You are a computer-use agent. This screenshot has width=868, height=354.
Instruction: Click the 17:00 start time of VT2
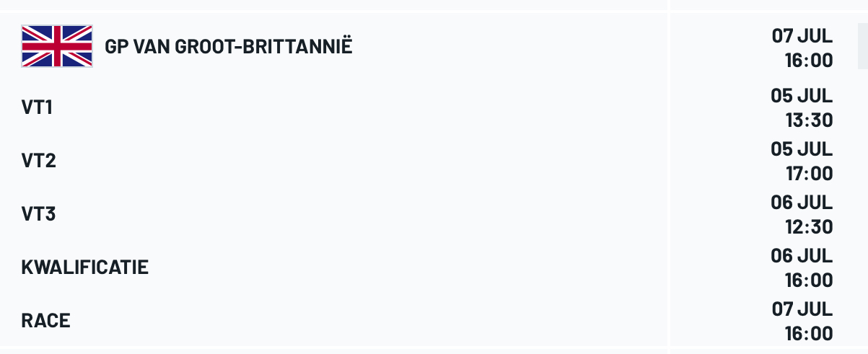tap(809, 174)
